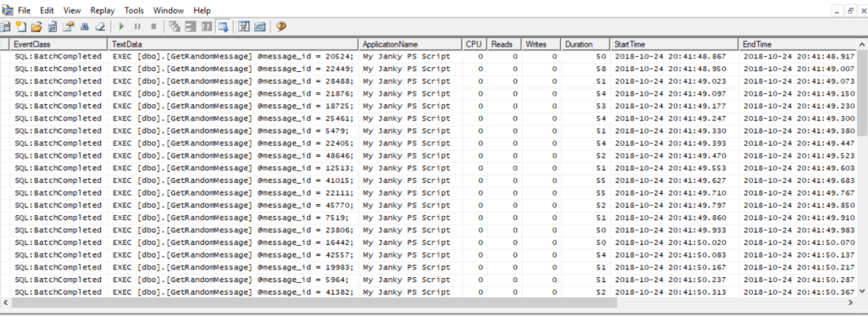Click EventClass cell in the @message_id 23806 row
868x316 pixels.
[x=58, y=230]
